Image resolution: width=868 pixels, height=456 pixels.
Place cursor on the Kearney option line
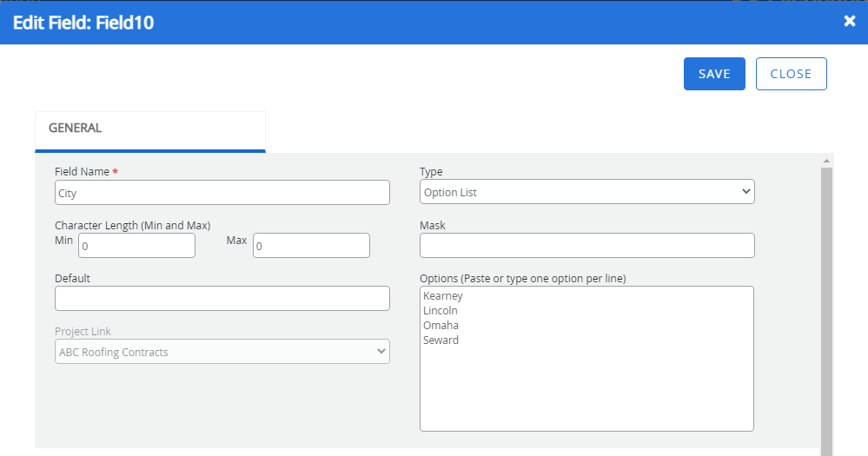point(443,296)
